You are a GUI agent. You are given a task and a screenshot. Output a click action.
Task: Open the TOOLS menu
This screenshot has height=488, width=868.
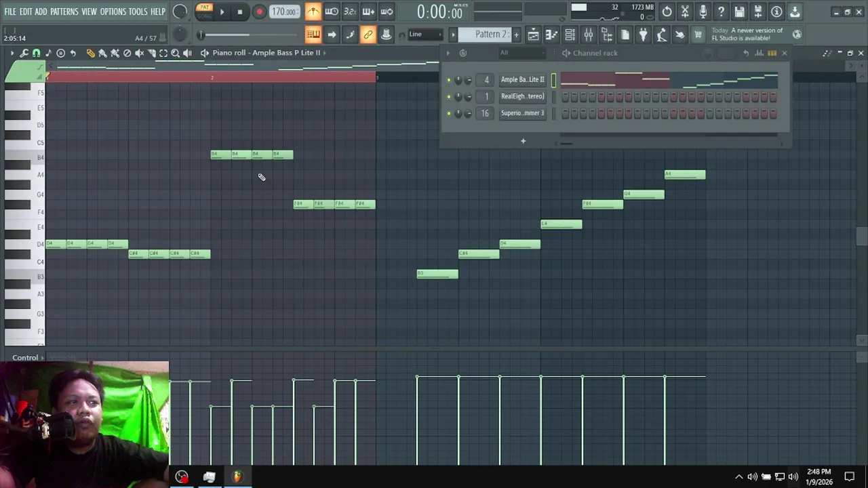138,12
